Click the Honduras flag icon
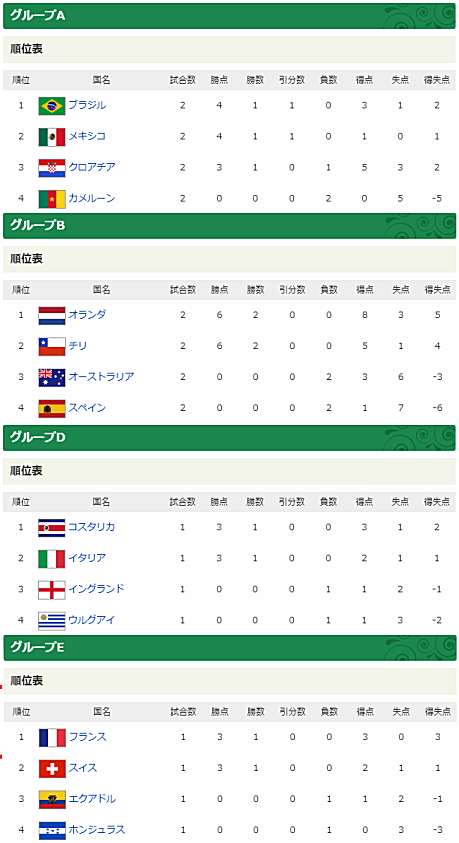Viewport: 459px width, 843px height. click(x=52, y=831)
